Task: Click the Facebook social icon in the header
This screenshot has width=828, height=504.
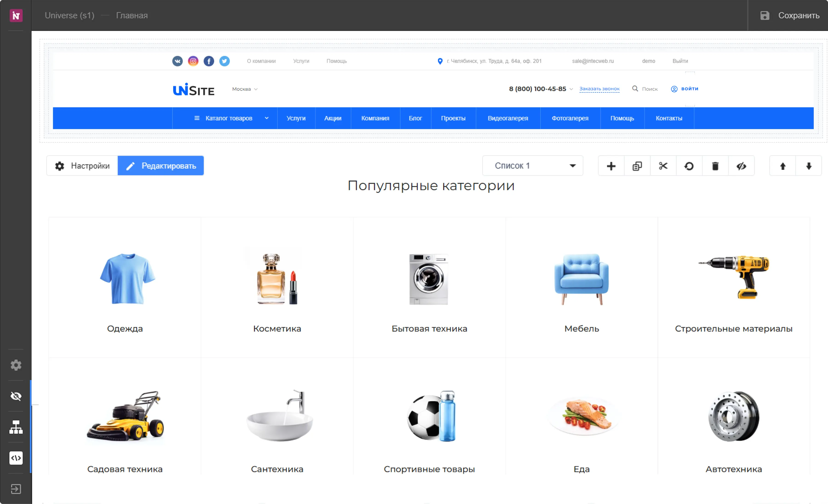Action: 209,61
